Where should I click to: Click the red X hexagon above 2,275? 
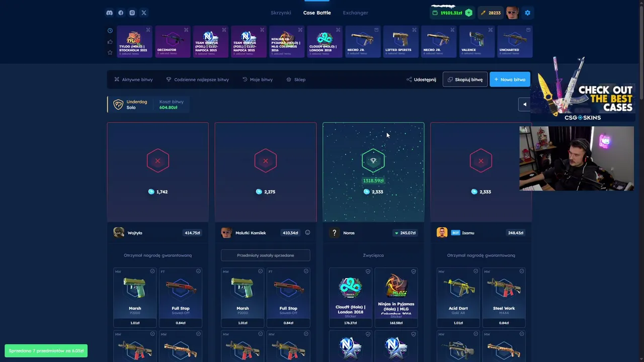point(266,161)
